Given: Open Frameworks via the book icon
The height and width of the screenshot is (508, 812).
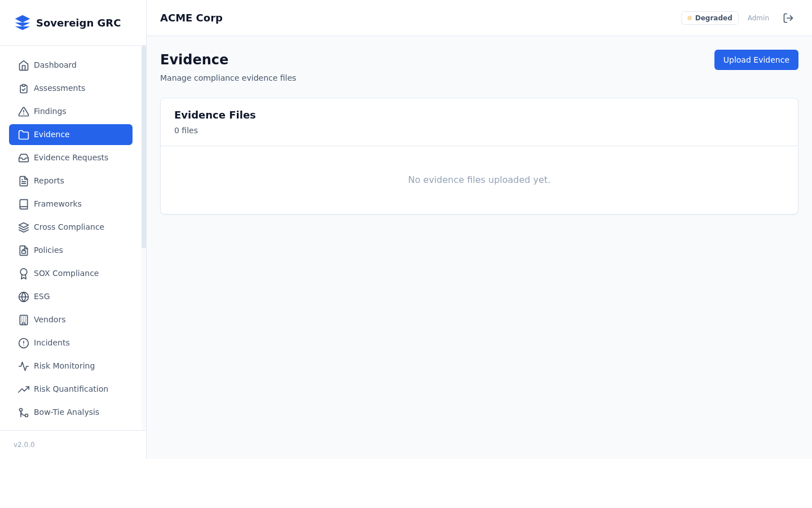Looking at the screenshot, I should tap(24, 204).
